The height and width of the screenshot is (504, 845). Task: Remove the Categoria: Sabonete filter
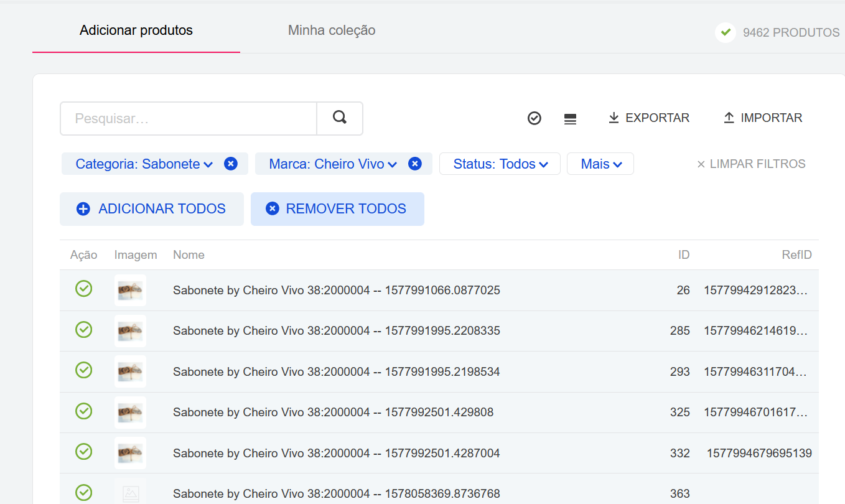pyautogui.click(x=231, y=164)
